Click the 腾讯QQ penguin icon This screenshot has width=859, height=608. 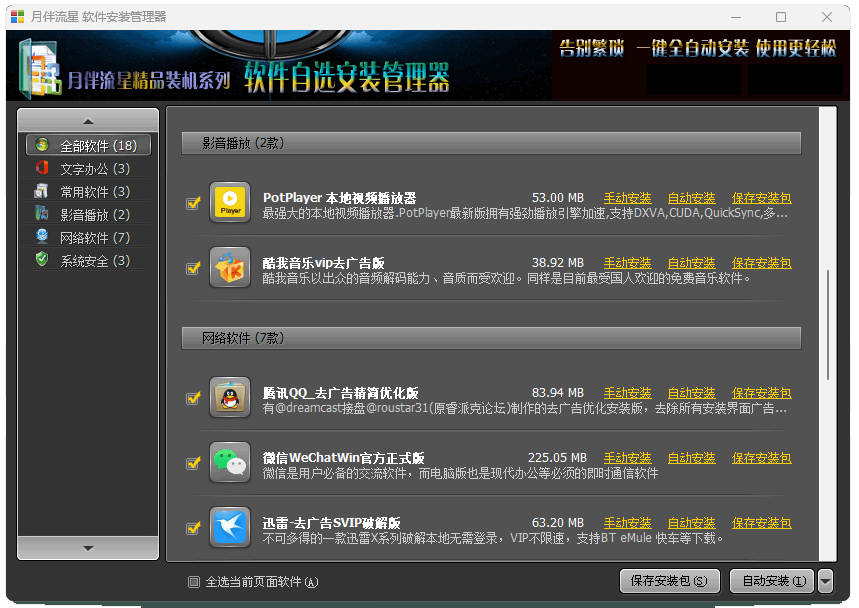[230, 397]
